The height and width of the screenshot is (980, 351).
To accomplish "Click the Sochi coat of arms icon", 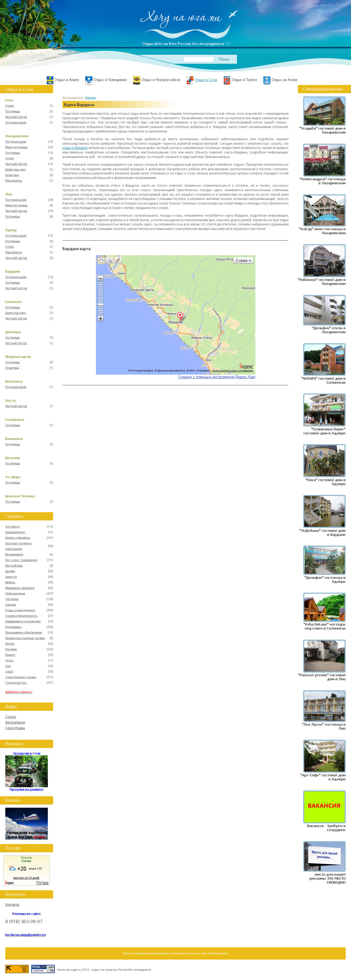I will (x=190, y=80).
